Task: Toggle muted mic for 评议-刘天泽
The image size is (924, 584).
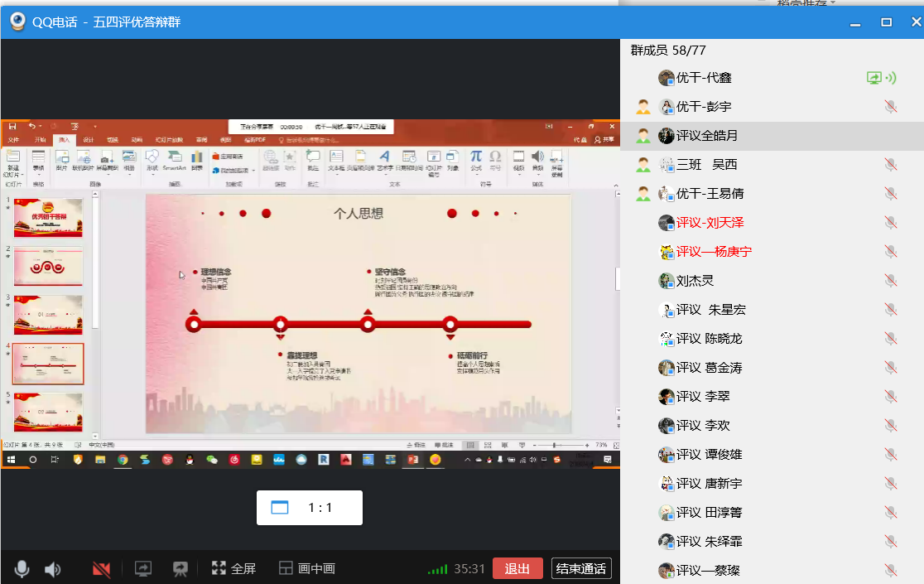Action: tap(890, 223)
